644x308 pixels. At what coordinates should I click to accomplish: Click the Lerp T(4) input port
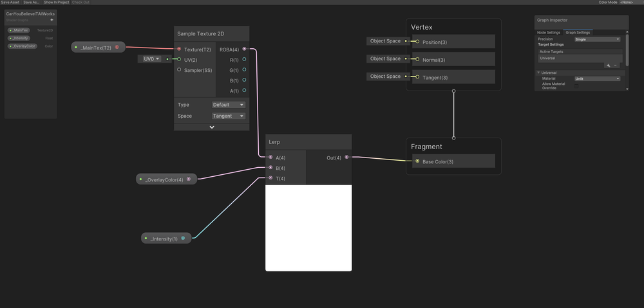[270, 178]
